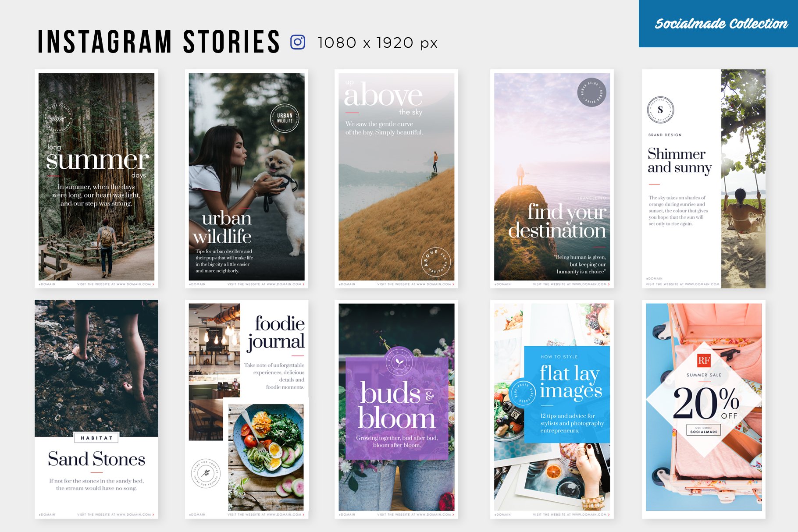The width and height of the screenshot is (798, 532).
Task: Click the swing beach photo on Shimmer template
Action: click(x=743, y=179)
